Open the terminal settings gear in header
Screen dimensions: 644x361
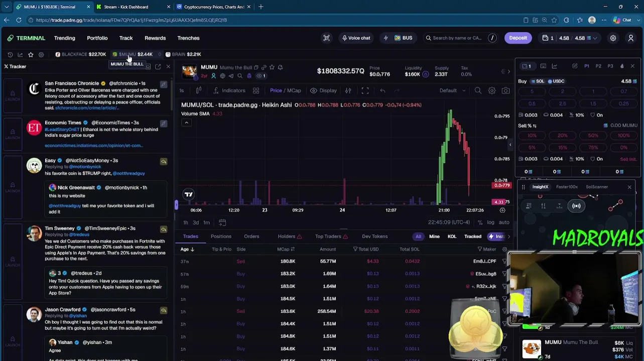613,38
